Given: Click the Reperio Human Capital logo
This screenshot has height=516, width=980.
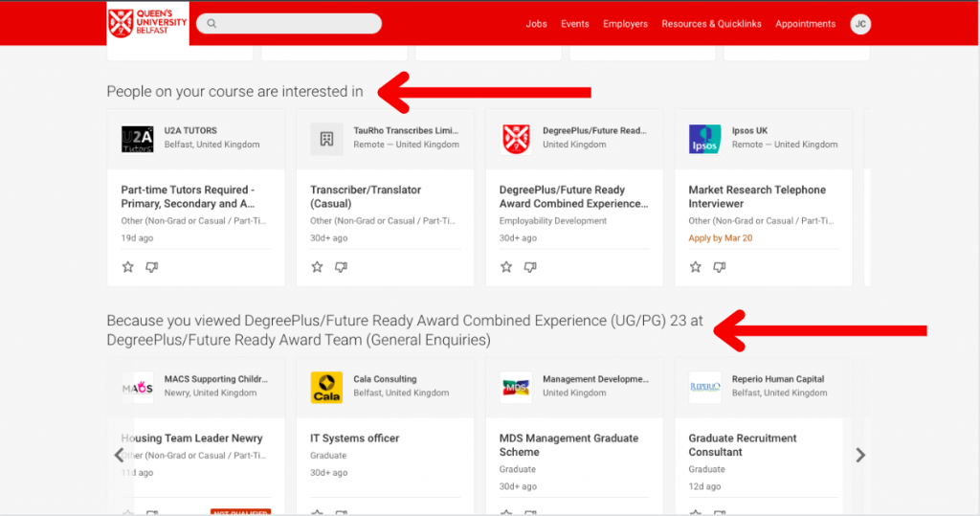Looking at the screenshot, I should 705,388.
